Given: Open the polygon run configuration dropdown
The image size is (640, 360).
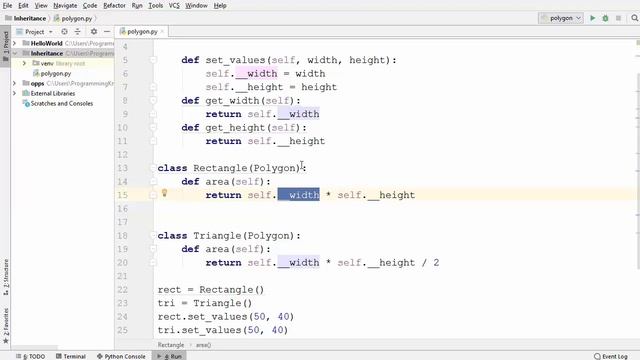Looking at the screenshot, I should [x=561, y=18].
